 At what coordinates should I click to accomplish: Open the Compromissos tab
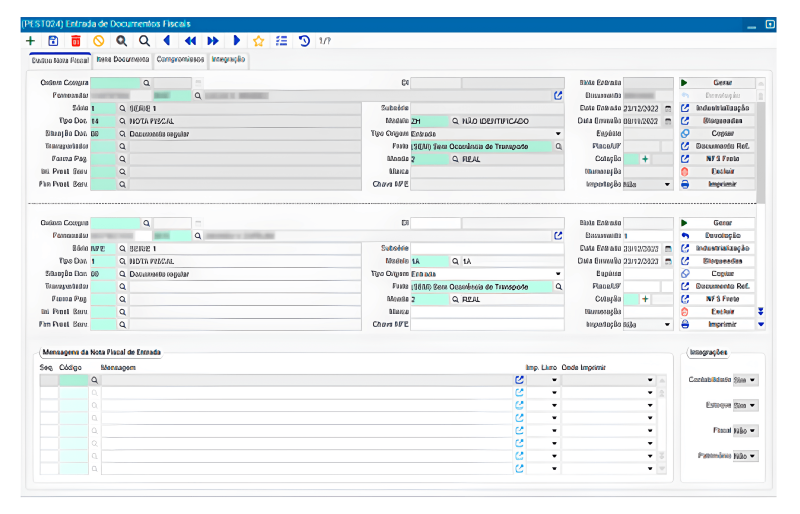[x=180, y=60]
